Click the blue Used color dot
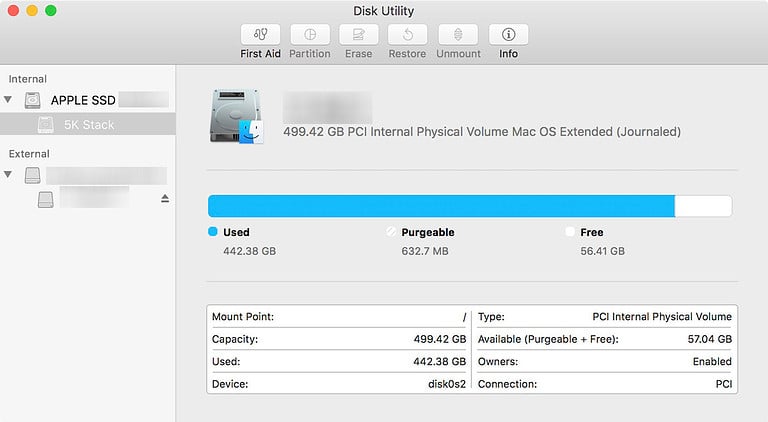The image size is (768, 422). tap(213, 232)
